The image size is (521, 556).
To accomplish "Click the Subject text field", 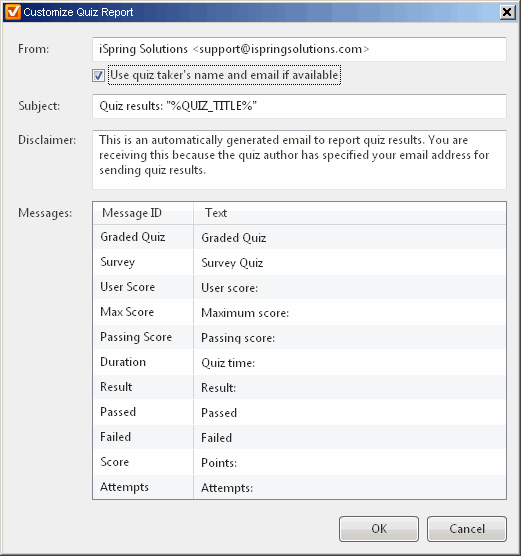I will (x=299, y=106).
